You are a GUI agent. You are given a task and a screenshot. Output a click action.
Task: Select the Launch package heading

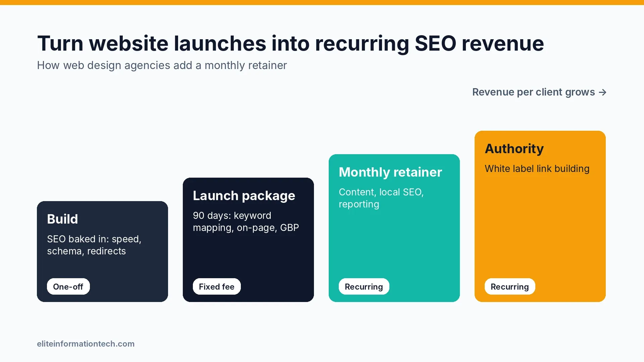tap(244, 196)
